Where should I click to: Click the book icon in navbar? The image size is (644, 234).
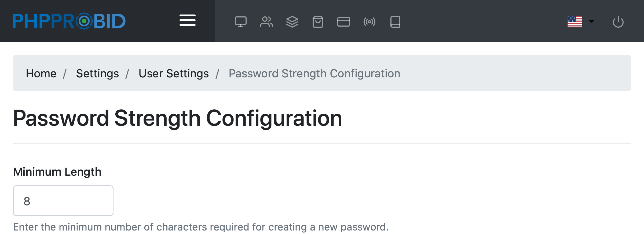coord(395,22)
